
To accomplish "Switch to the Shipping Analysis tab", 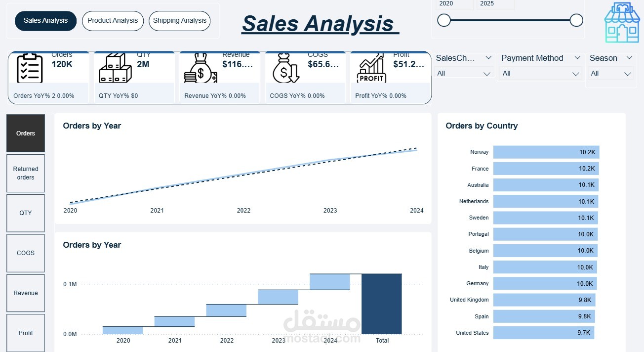I will [179, 21].
